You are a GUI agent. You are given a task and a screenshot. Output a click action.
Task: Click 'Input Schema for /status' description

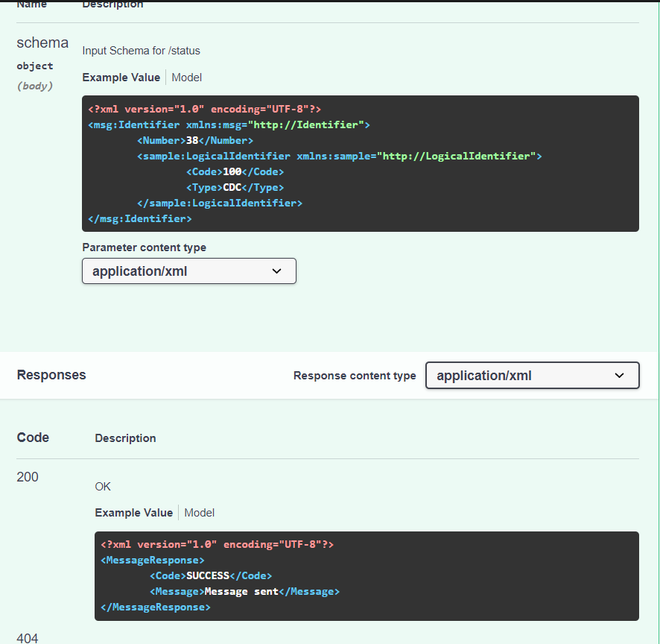coord(141,51)
